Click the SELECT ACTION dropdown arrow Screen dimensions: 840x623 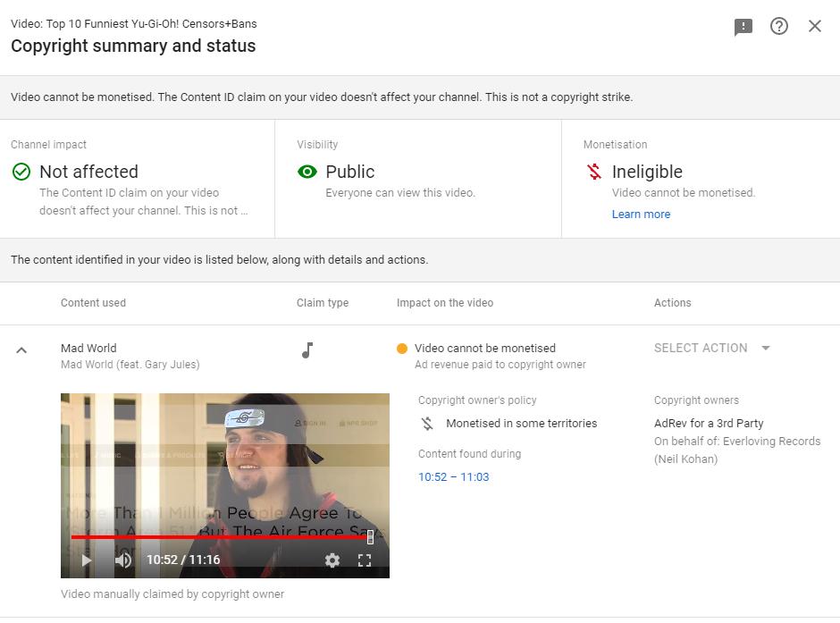766,349
